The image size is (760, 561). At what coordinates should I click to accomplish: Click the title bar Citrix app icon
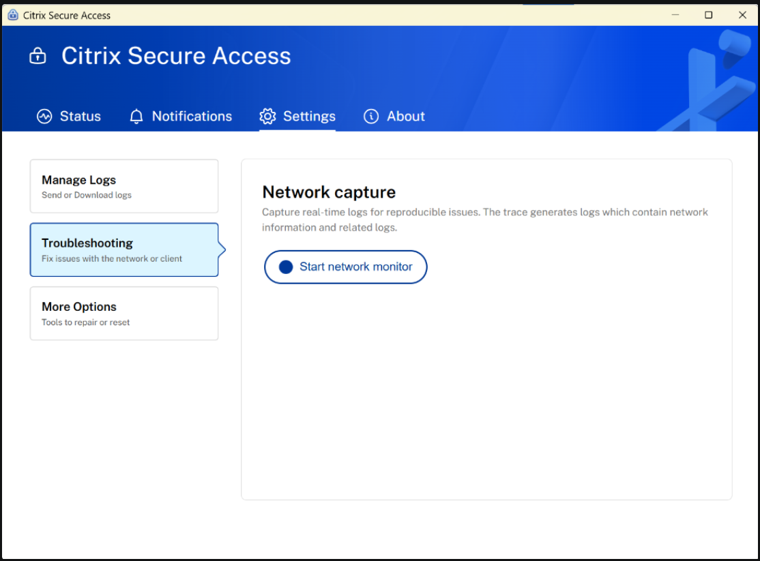click(x=13, y=15)
